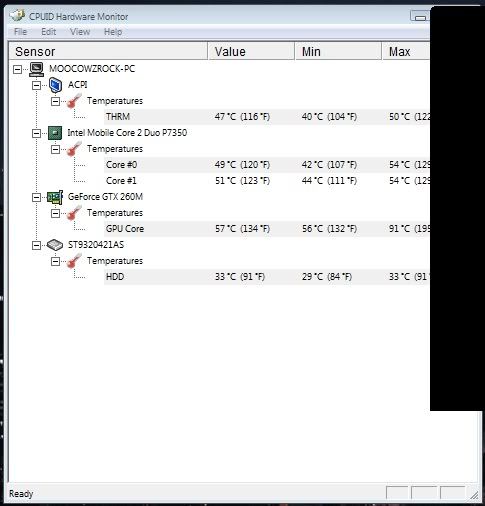Open the File menu

click(x=20, y=32)
